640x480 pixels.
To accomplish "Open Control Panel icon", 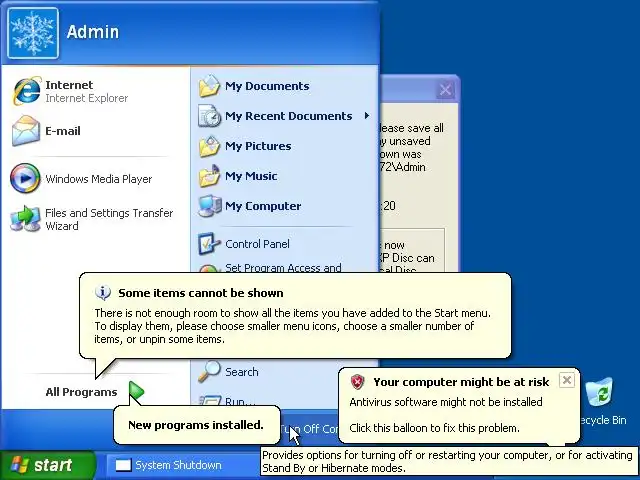I will (x=209, y=244).
